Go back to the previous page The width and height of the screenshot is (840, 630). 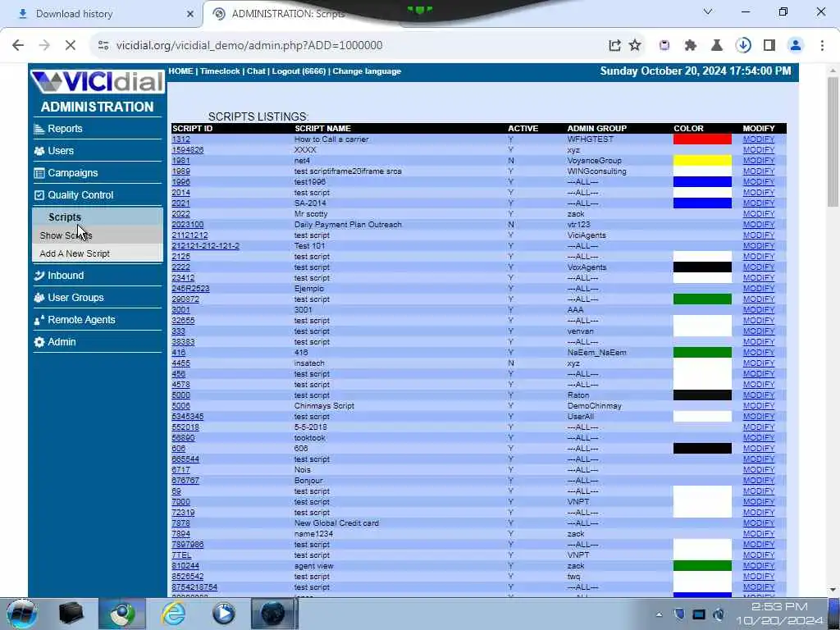pyautogui.click(x=18, y=46)
